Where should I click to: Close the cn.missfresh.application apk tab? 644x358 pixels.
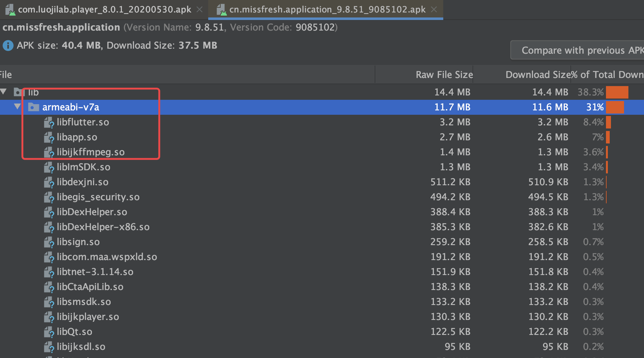point(434,10)
